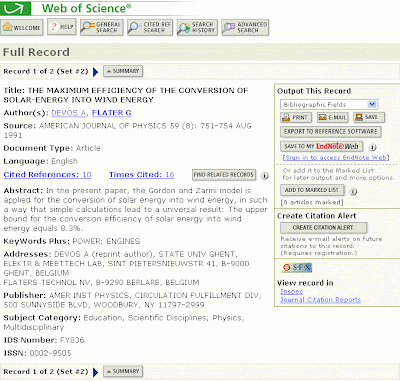Select the IDS Number FY836

pyautogui.click(x=72, y=340)
